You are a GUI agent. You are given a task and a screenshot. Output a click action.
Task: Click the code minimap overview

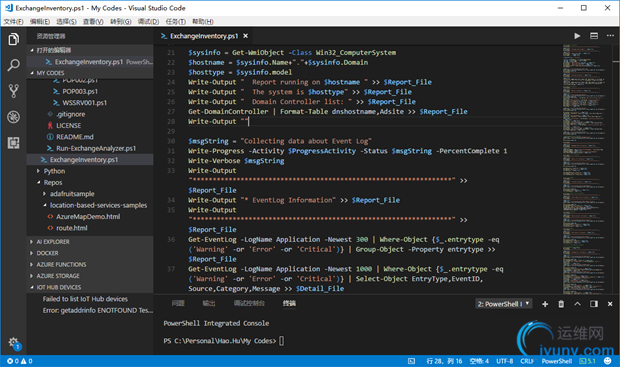point(587,168)
